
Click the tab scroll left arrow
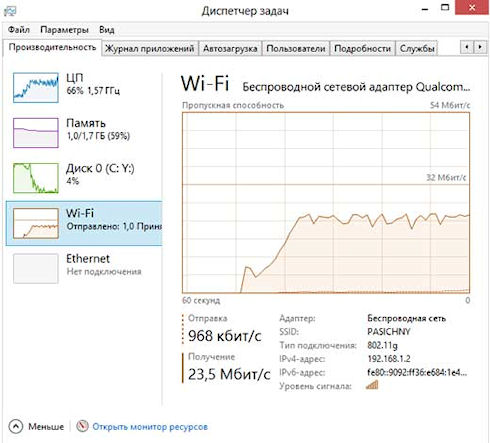[x=467, y=47]
